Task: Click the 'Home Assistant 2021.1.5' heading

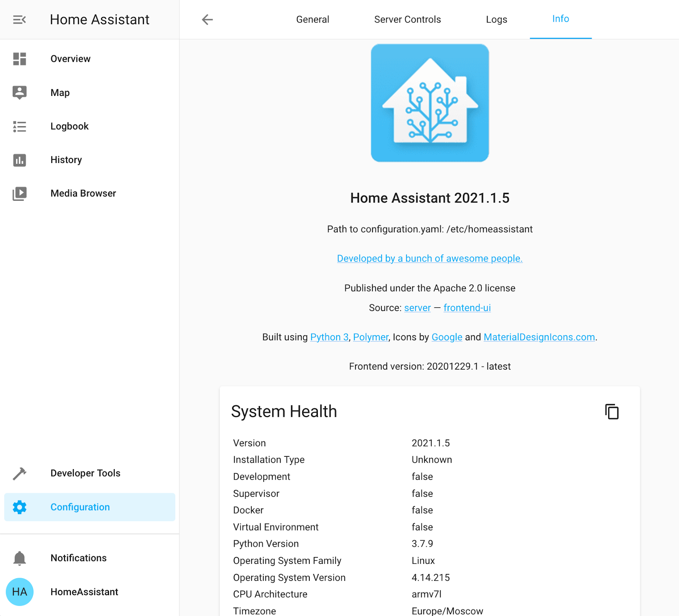Action: tap(430, 198)
